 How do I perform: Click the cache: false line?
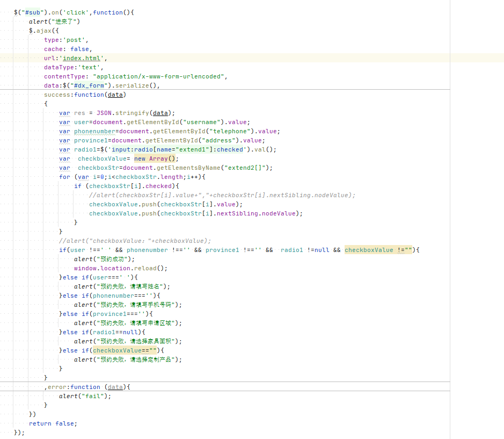click(x=68, y=49)
